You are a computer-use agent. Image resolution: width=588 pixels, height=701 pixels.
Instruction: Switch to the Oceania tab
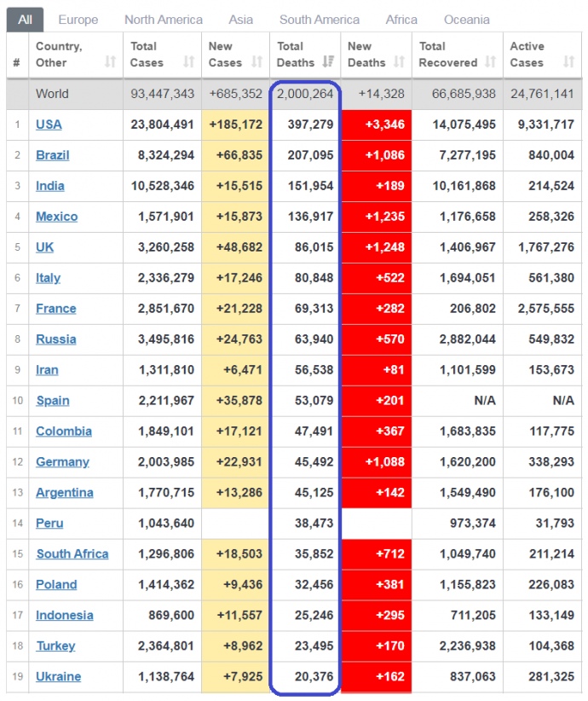coord(467,20)
